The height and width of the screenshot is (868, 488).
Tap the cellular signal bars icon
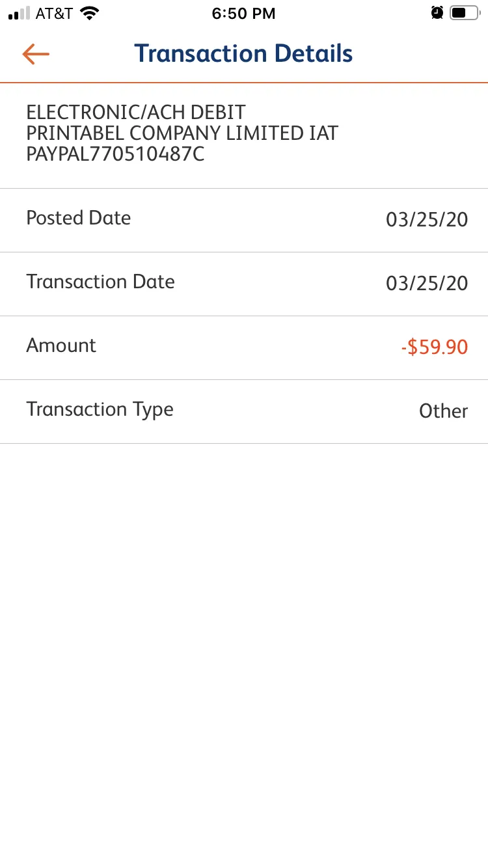click(20, 13)
